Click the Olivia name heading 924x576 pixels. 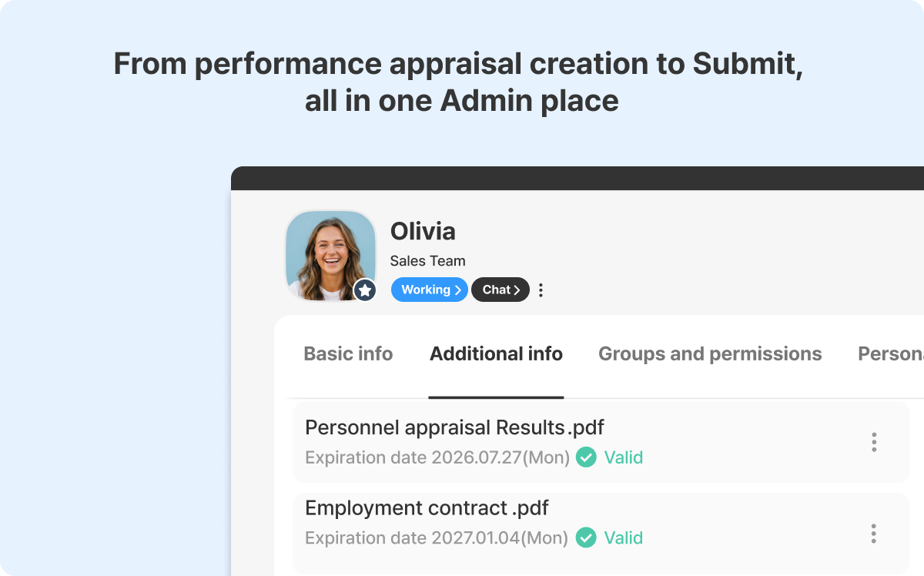[423, 231]
